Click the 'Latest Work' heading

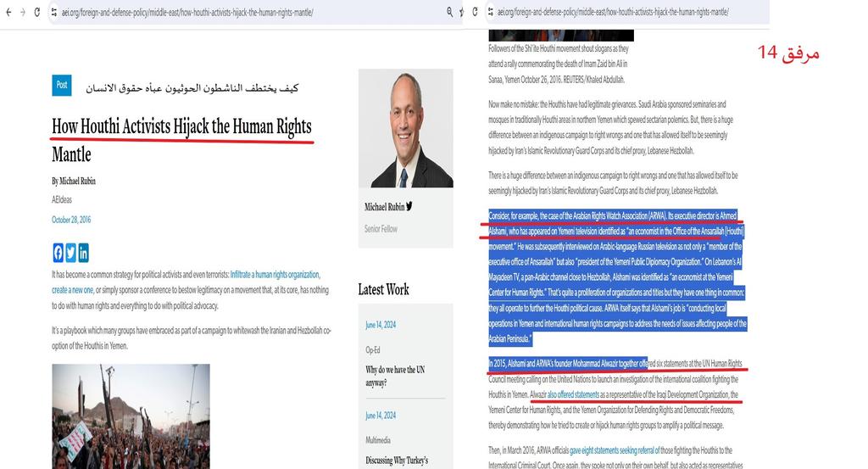(x=384, y=289)
